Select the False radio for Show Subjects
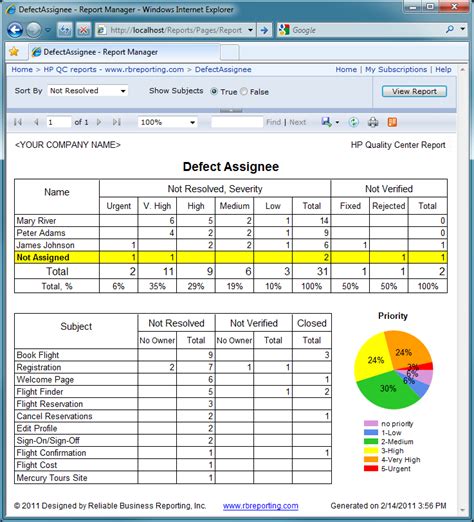Viewport: 474px width, 522px height. click(x=244, y=91)
